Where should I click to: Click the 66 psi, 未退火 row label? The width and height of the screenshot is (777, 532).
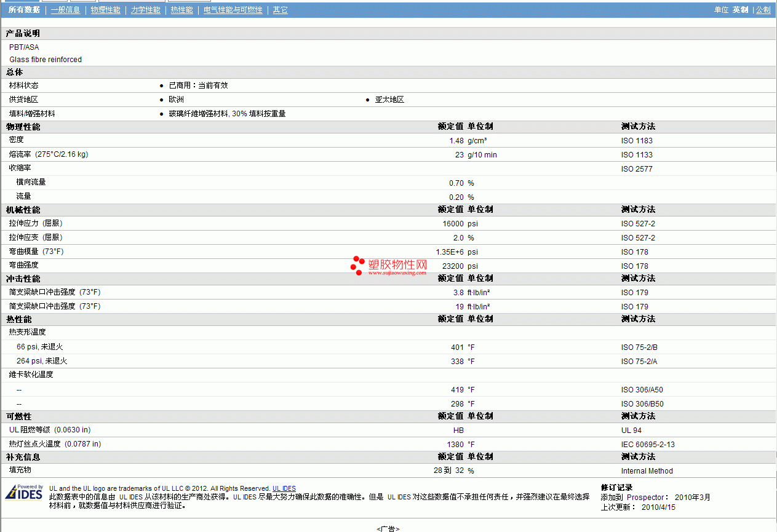(39, 347)
